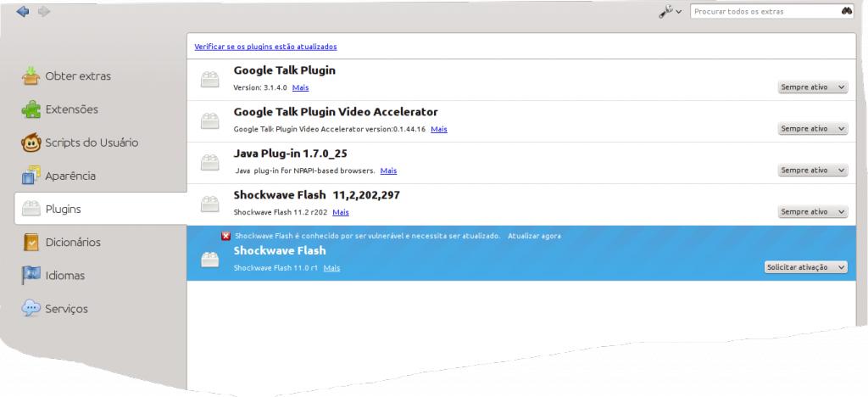Open the 'Solicitar ativação' dropdown
The image size is (868, 397).
[x=806, y=267]
